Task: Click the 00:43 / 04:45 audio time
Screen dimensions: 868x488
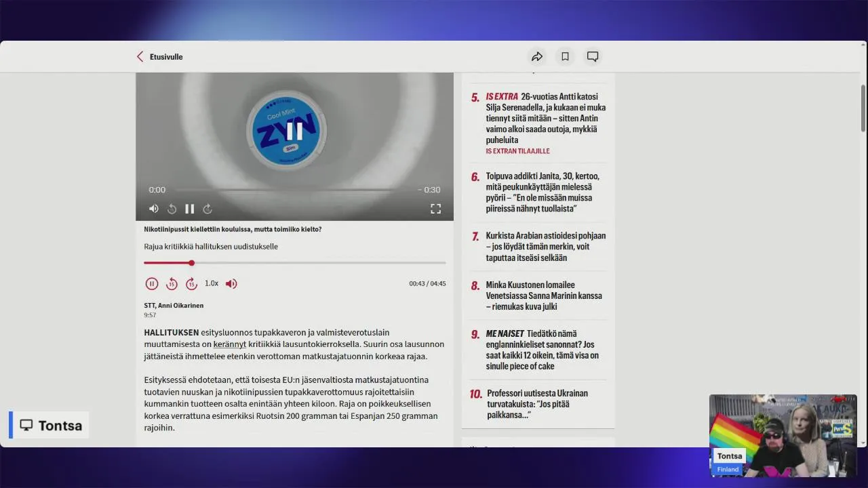Action: [x=427, y=284]
